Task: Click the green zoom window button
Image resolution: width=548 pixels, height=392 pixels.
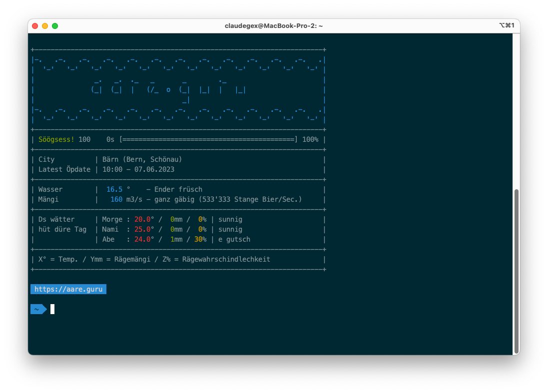Action: point(55,26)
